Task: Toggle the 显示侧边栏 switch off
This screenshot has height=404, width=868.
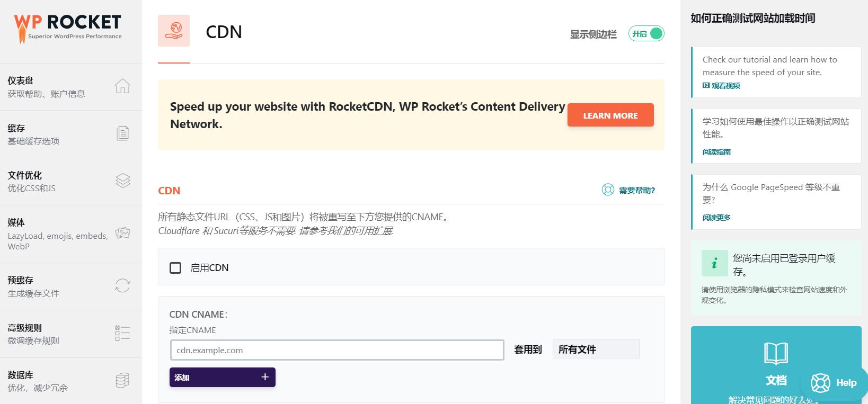Action: tap(646, 33)
